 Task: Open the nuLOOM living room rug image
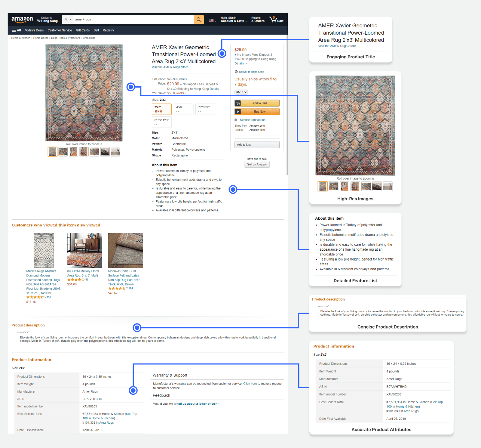pos(85,250)
